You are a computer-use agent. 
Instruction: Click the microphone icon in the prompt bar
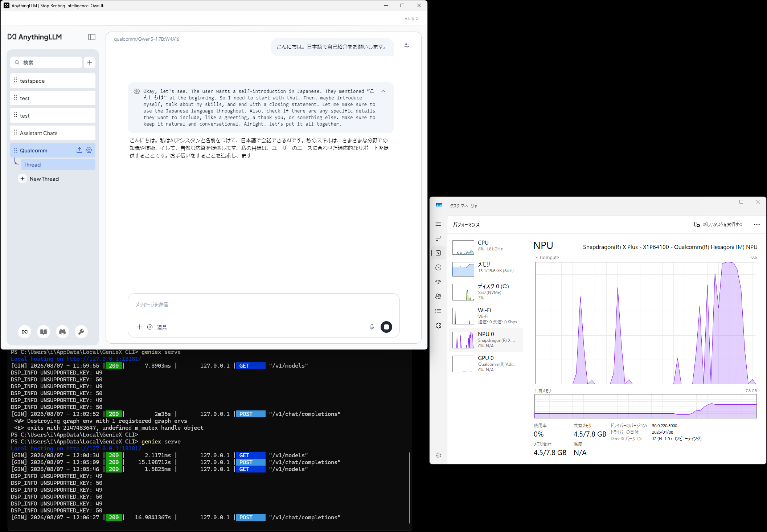pos(372,327)
